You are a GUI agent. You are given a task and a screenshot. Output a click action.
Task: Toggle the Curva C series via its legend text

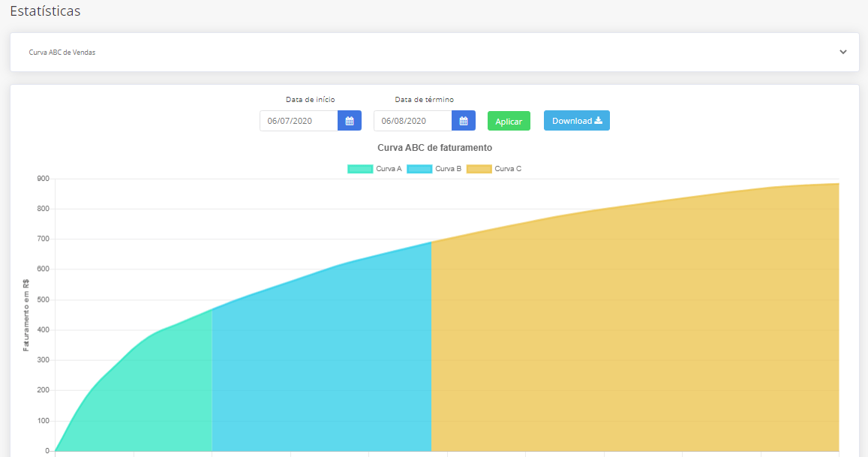(x=508, y=169)
